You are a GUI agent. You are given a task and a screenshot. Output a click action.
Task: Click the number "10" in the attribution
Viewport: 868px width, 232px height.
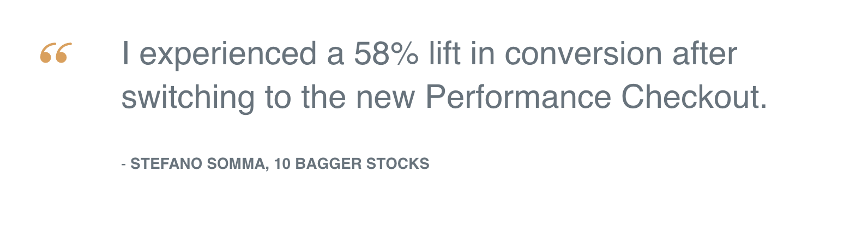point(282,164)
